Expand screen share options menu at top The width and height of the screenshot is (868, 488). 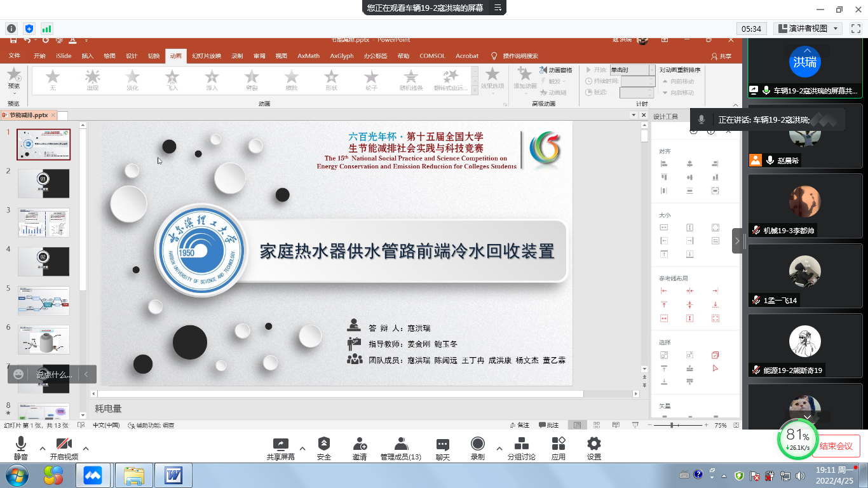point(498,8)
